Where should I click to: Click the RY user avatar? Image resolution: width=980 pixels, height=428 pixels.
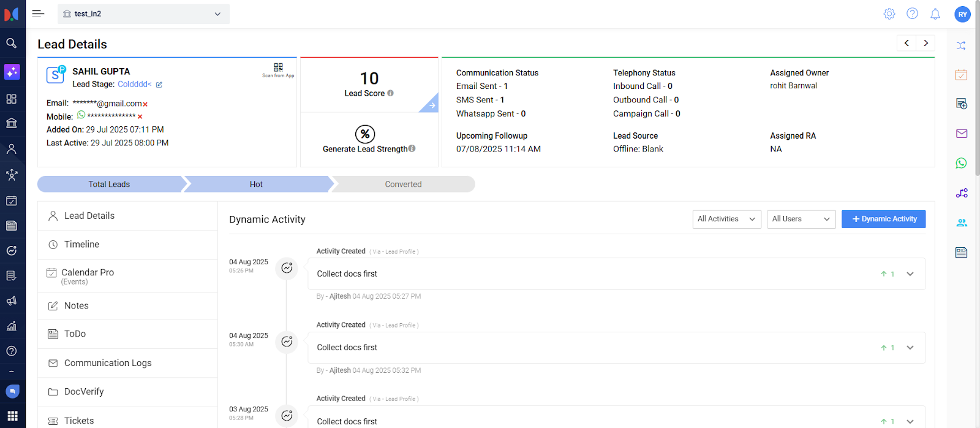click(x=962, y=14)
